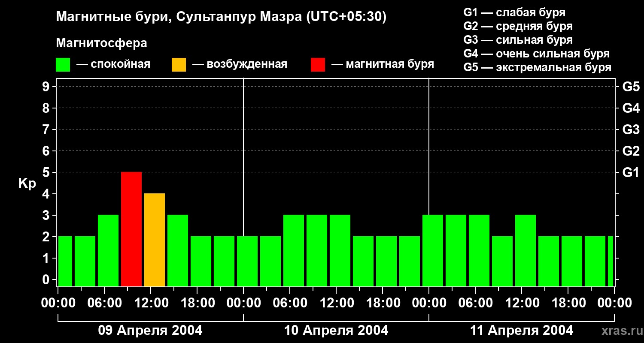
Task: Click the 'G2 — средняя буря' legend line
Action: tap(518, 26)
